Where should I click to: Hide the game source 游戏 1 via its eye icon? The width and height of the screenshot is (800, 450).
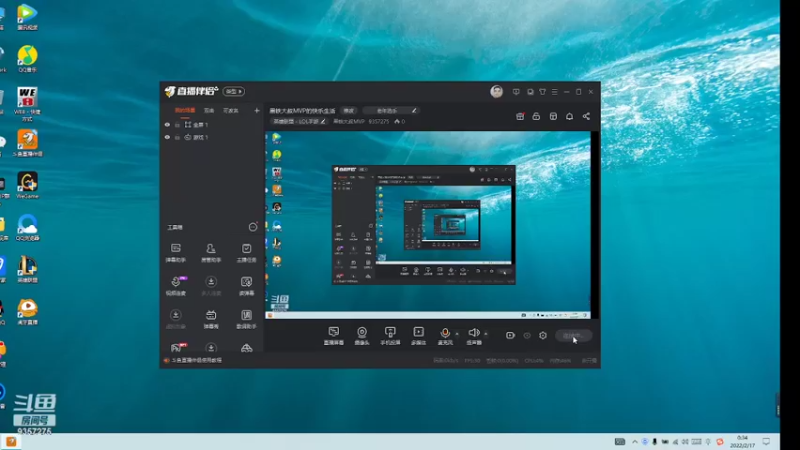[167, 137]
